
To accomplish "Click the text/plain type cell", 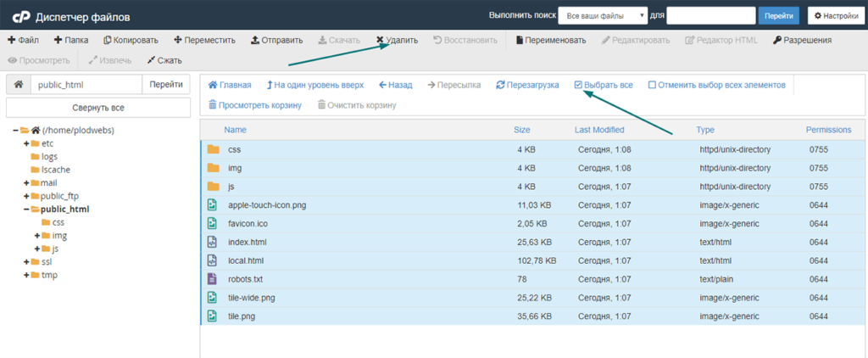I will click(x=715, y=279).
